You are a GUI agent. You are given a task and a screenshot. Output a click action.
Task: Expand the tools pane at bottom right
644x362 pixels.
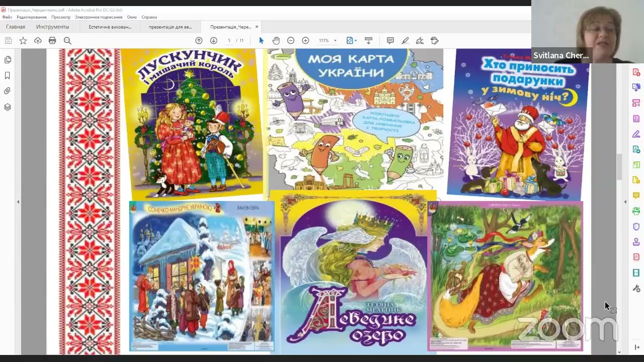[636, 347]
